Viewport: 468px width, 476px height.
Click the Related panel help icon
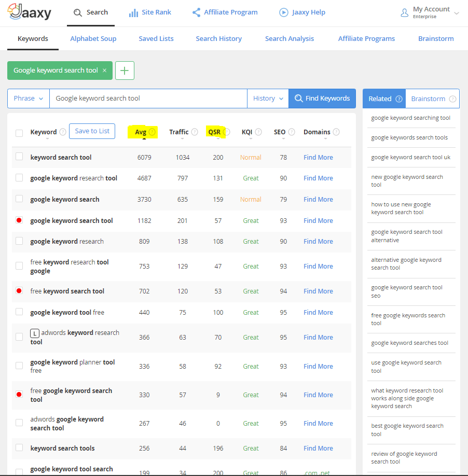(x=399, y=99)
